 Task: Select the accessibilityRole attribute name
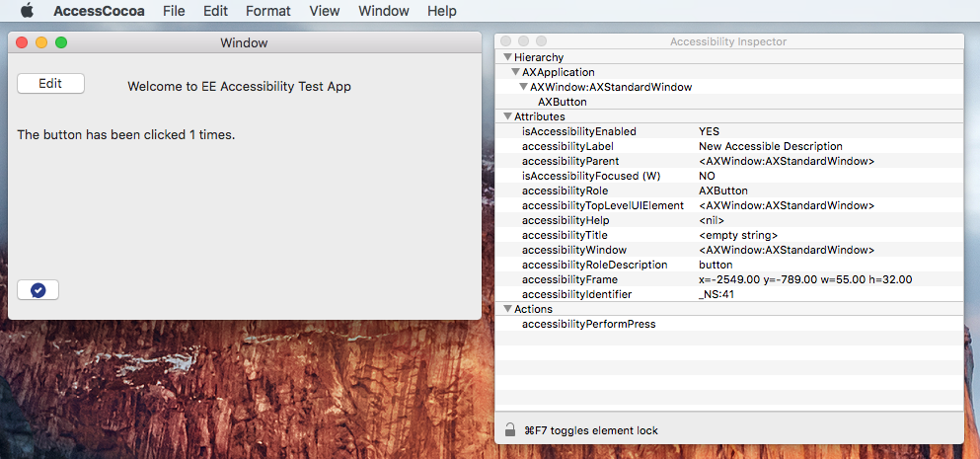565,191
